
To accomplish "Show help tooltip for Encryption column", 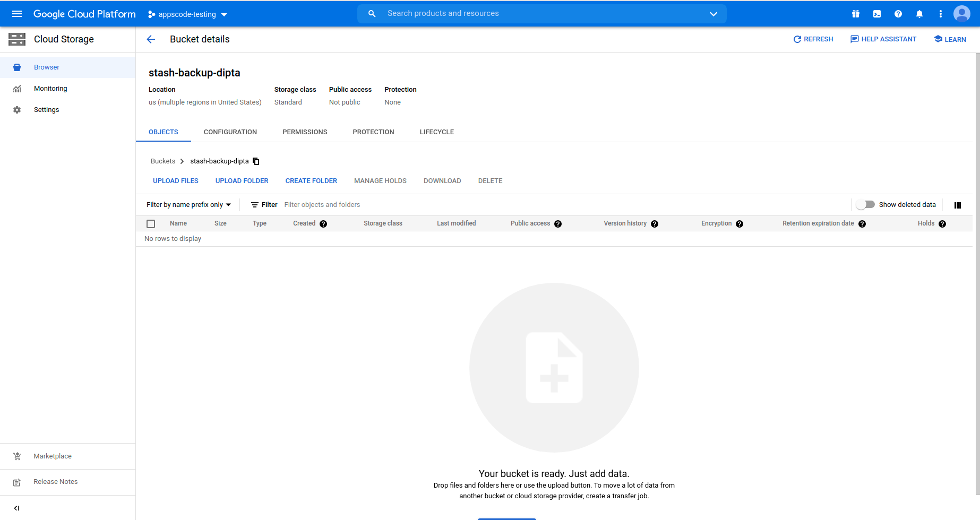I will coord(740,224).
